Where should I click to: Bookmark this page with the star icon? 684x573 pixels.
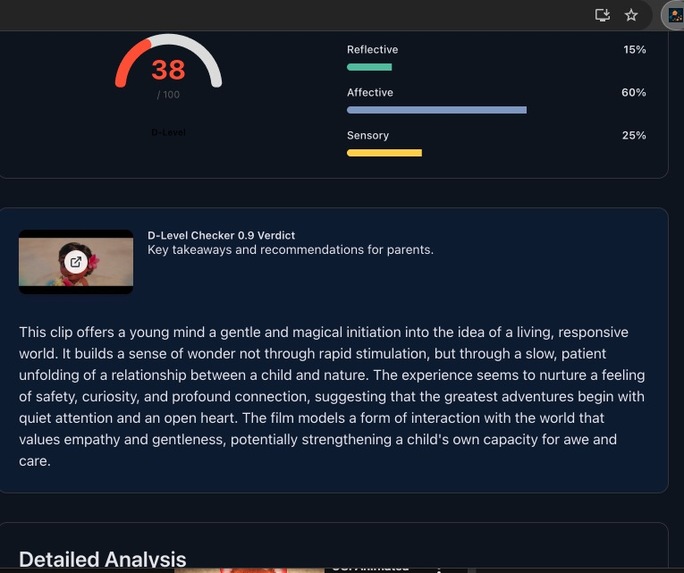point(631,15)
